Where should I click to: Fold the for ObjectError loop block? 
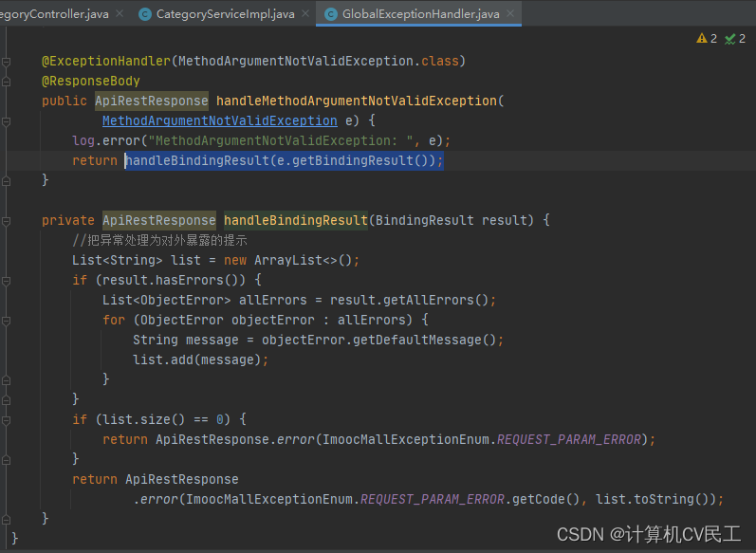[x=7, y=320]
